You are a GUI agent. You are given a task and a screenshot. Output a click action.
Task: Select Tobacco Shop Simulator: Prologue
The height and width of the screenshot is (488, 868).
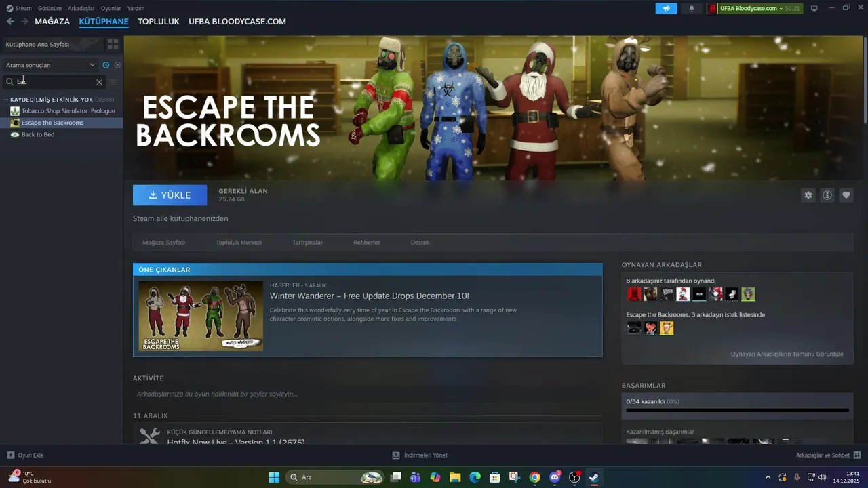68,110
